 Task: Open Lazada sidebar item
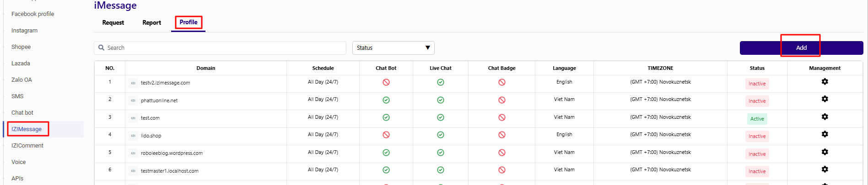coord(21,63)
